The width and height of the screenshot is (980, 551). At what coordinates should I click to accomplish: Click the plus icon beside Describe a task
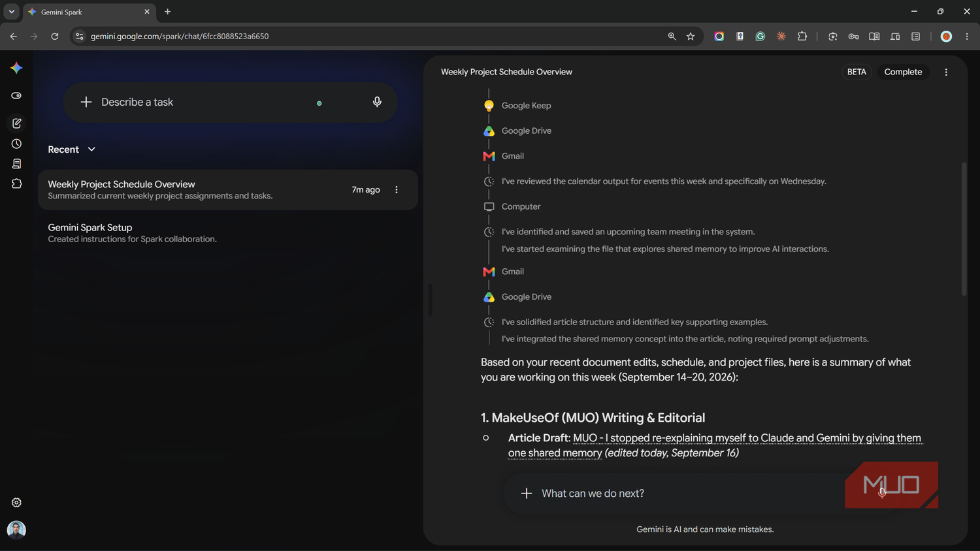(x=86, y=102)
